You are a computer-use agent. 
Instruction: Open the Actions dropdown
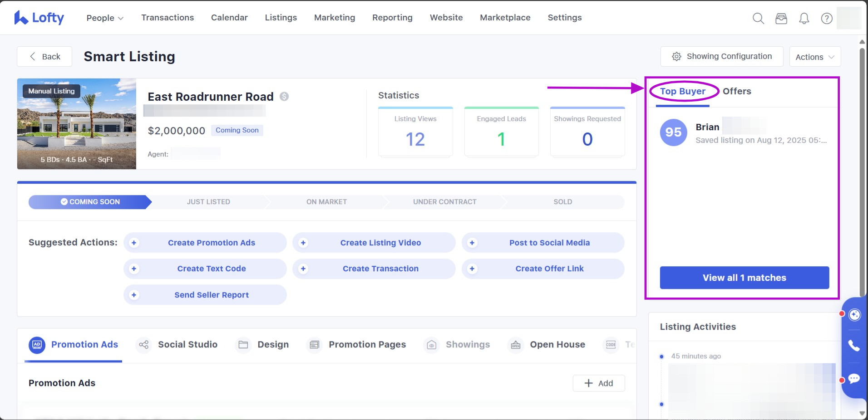814,57
